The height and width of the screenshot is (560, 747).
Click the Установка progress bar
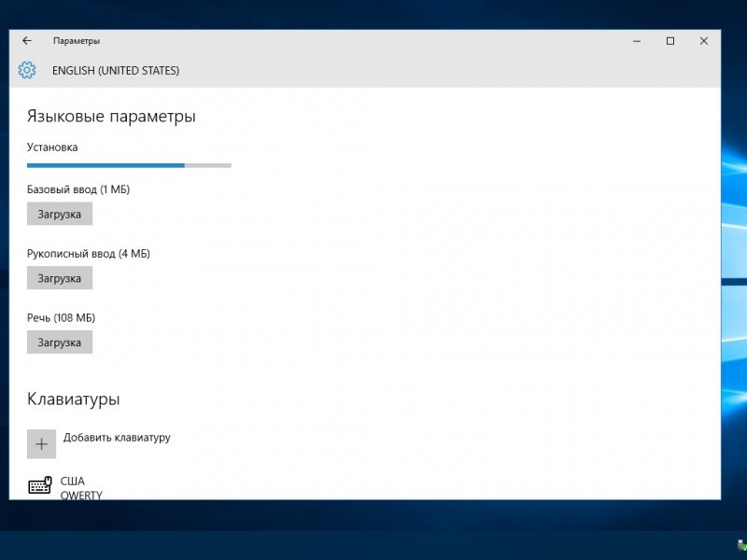[129, 166]
